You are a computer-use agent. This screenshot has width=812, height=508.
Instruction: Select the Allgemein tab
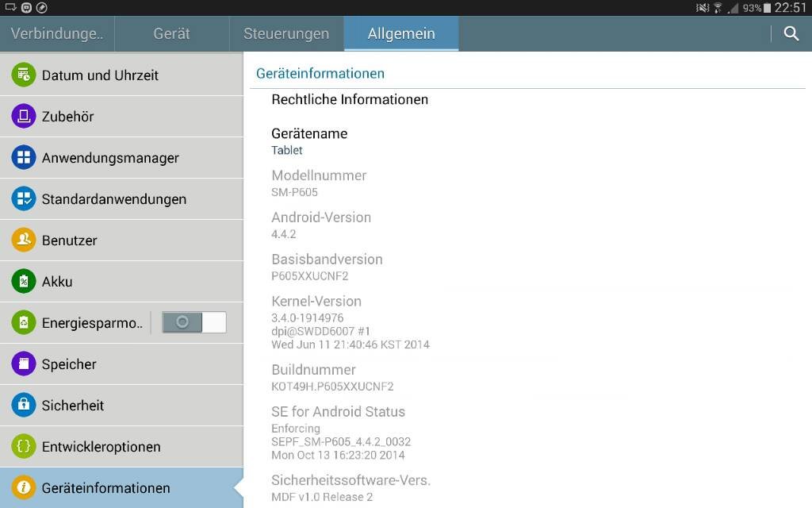point(401,33)
